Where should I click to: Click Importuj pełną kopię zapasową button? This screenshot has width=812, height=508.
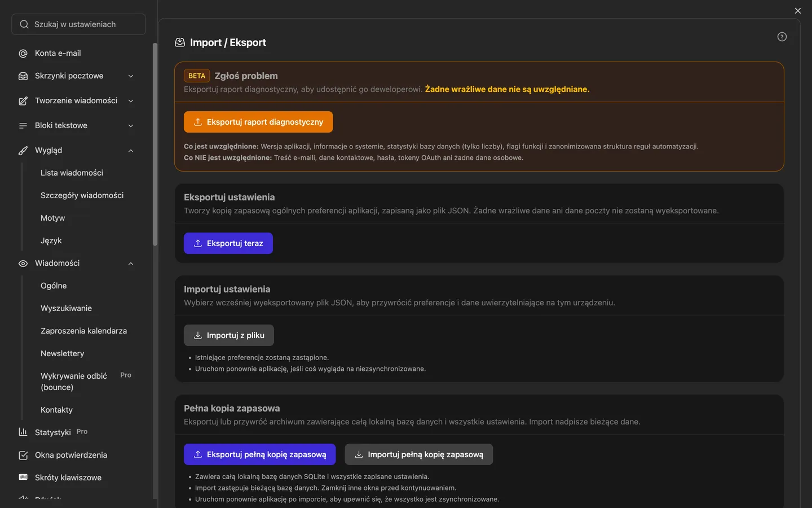(x=419, y=454)
